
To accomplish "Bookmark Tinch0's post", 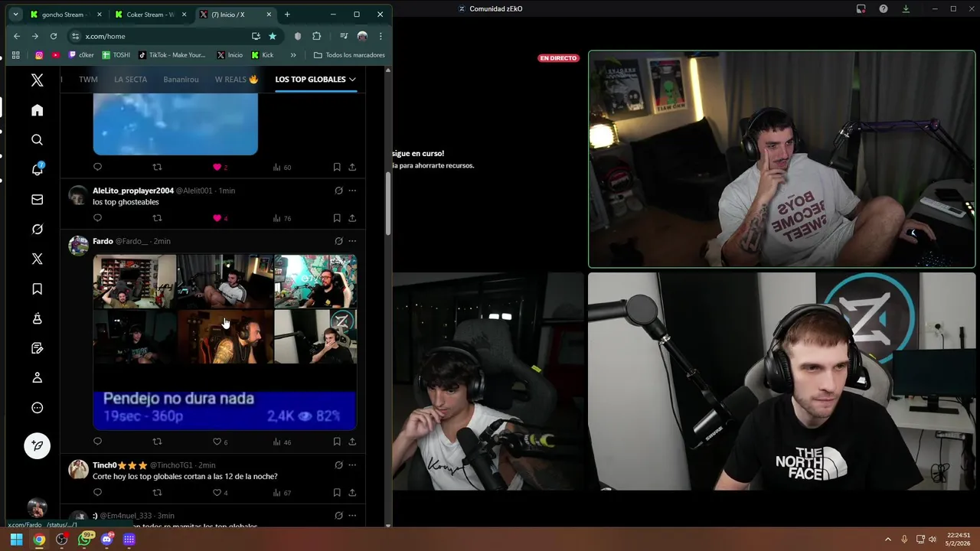I will [337, 493].
